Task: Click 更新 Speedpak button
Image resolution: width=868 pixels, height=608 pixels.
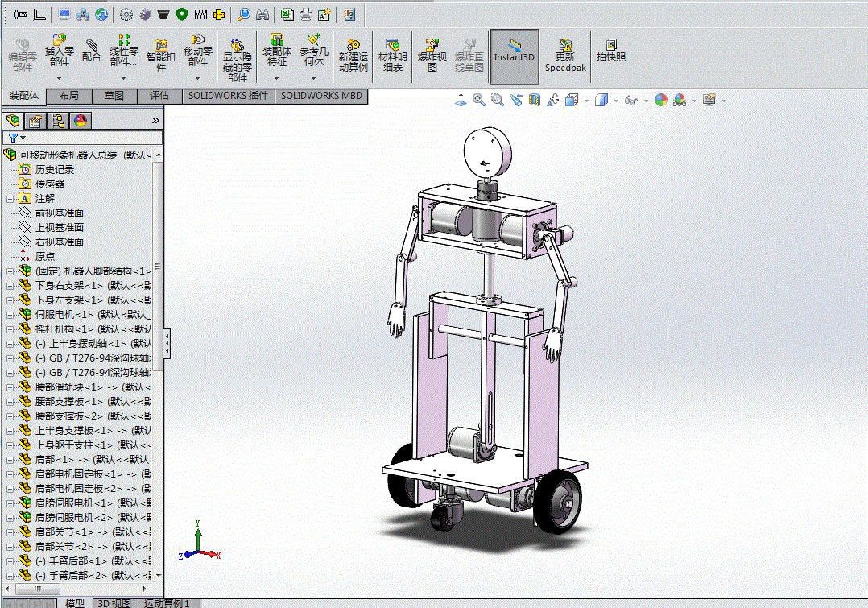Action: click(565, 56)
